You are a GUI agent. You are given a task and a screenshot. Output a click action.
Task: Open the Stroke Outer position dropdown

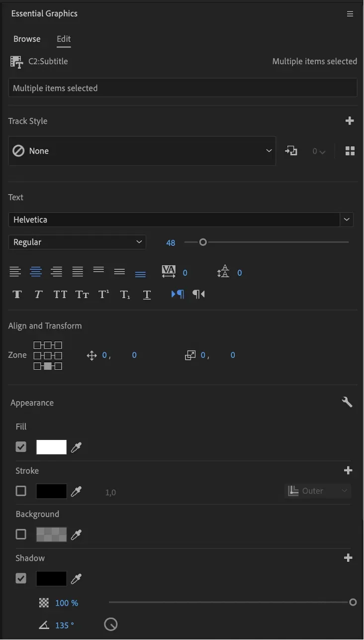point(318,491)
